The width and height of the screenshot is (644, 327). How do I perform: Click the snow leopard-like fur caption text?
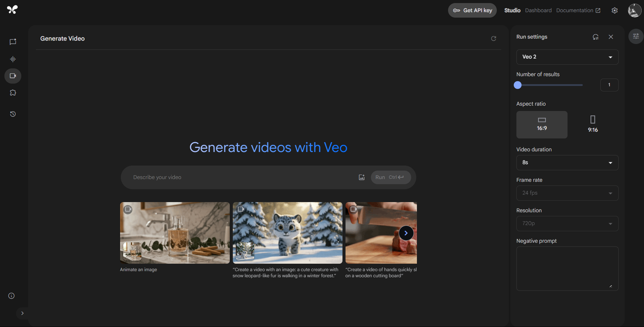tap(285, 273)
